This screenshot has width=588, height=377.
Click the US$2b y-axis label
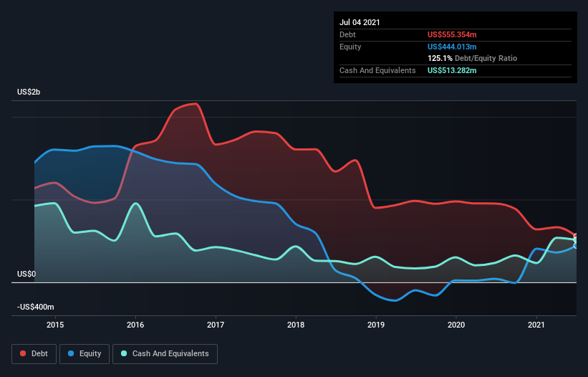[x=29, y=92]
